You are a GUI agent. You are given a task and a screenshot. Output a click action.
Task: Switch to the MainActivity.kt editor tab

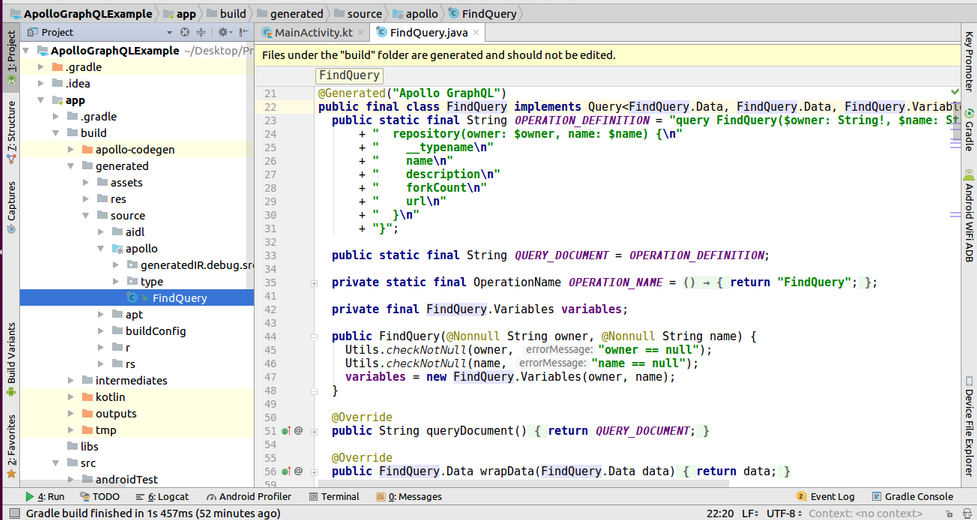tap(313, 33)
